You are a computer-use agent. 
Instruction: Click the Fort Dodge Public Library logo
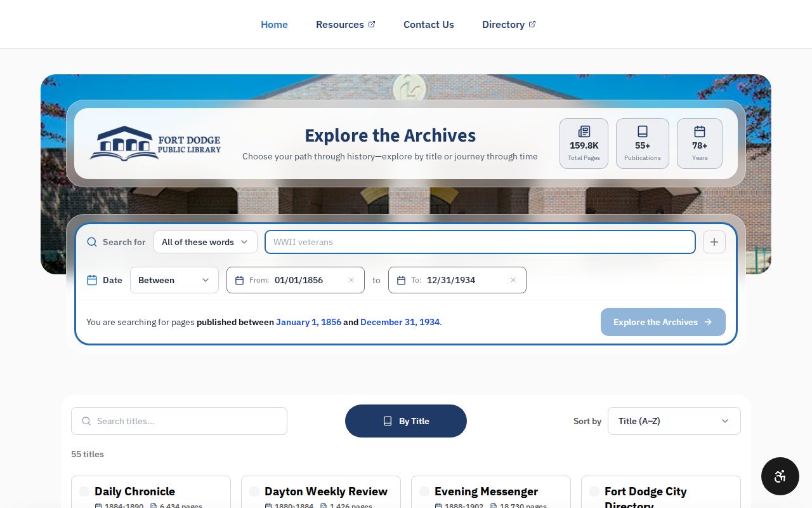(x=155, y=143)
